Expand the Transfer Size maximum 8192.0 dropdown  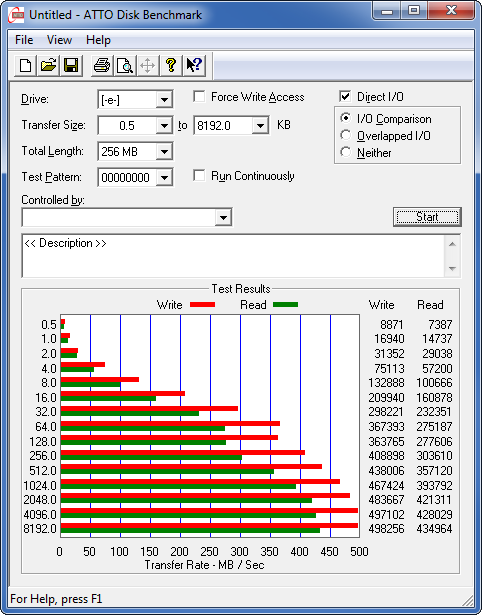click(x=260, y=126)
